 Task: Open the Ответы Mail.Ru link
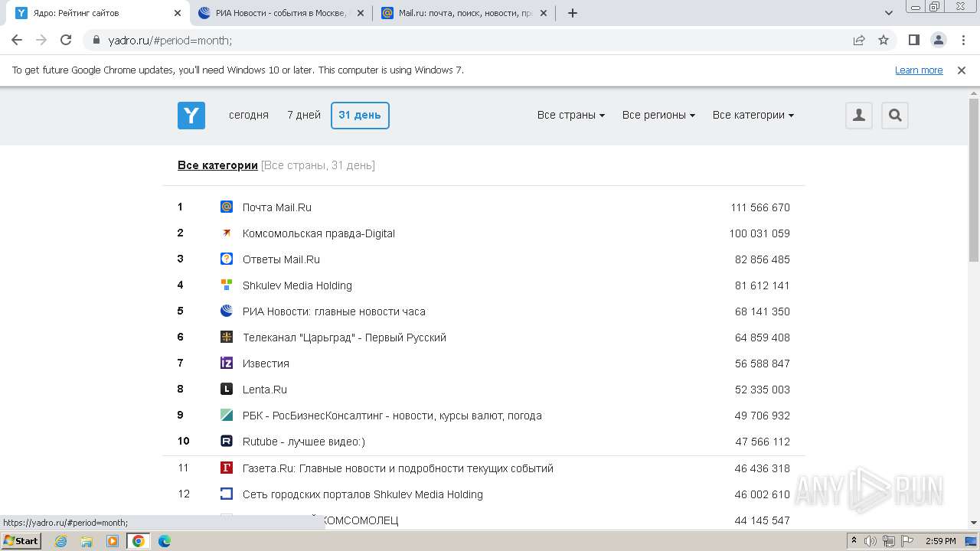tap(281, 259)
